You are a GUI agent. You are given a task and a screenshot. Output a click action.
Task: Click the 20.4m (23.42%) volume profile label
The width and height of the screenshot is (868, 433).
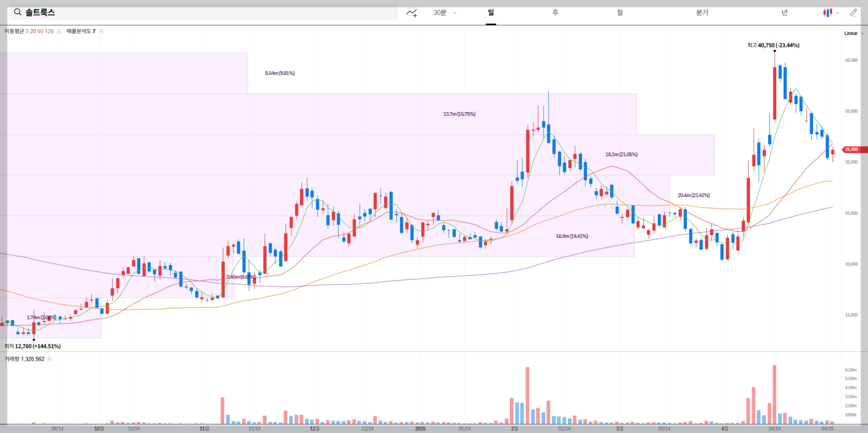coord(694,195)
